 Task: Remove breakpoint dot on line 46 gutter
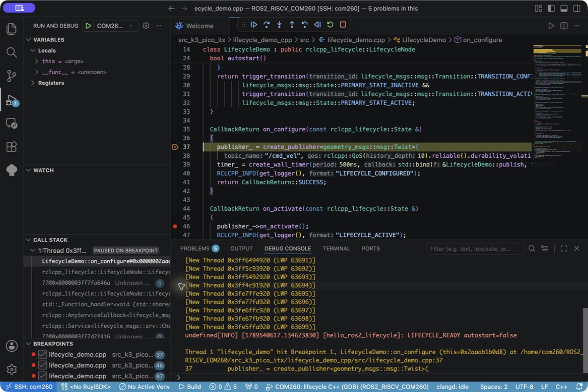[x=175, y=226]
